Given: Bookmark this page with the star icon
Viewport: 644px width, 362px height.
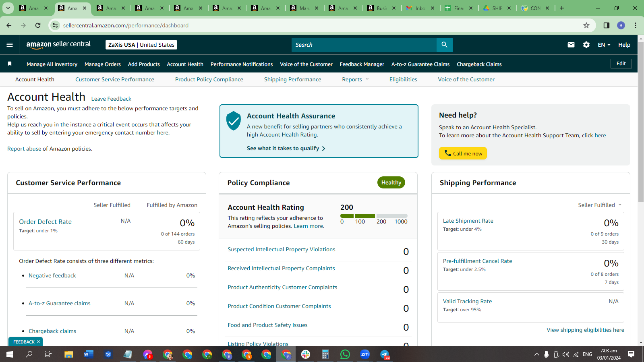Looking at the screenshot, I should click(x=586, y=25).
